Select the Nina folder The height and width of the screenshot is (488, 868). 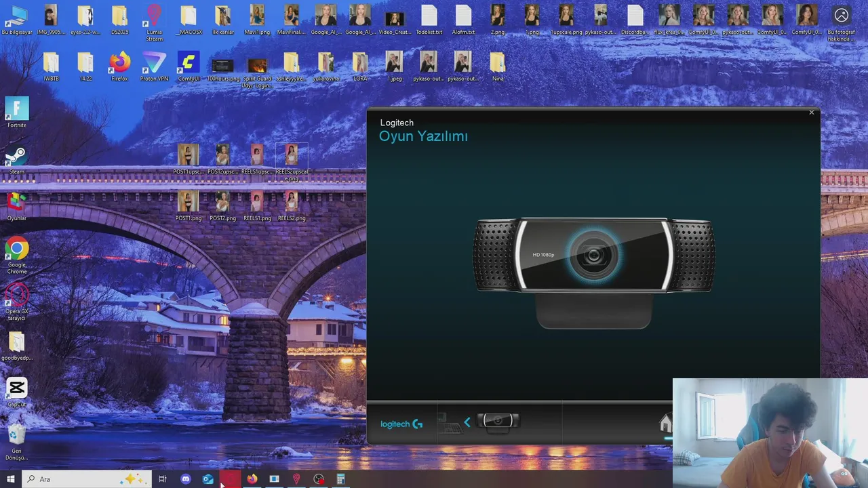coord(498,67)
